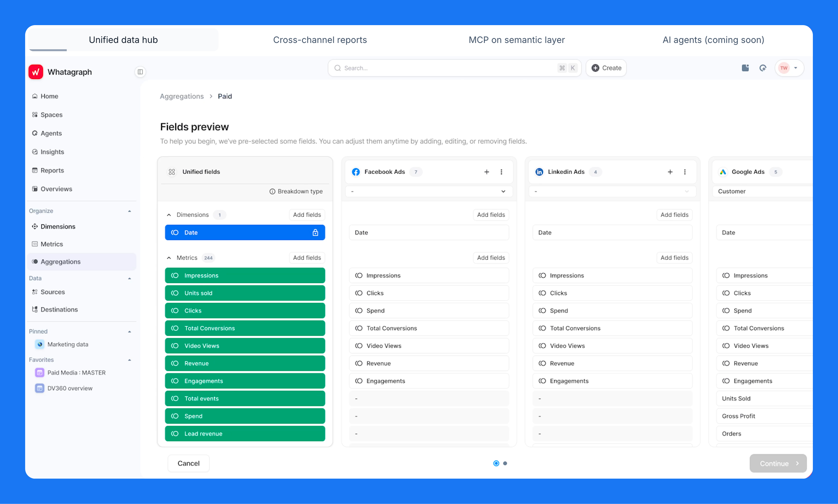838x504 pixels.
Task: Click the Continue button
Action: point(778,463)
